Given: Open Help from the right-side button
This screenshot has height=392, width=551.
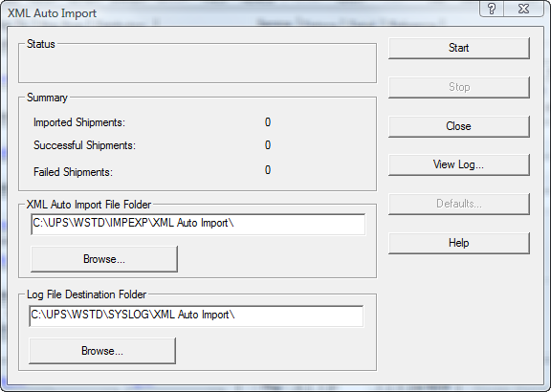Looking at the screenshot, I should point(458,243).
